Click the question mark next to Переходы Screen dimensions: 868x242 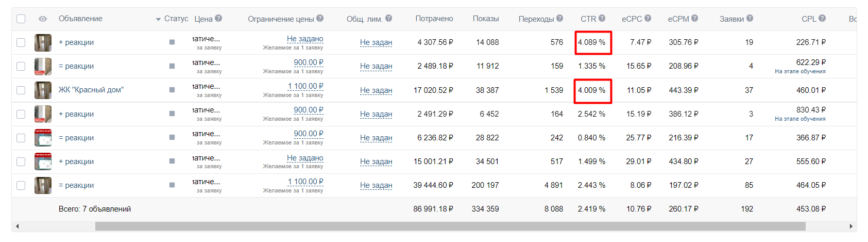(559, 18)
